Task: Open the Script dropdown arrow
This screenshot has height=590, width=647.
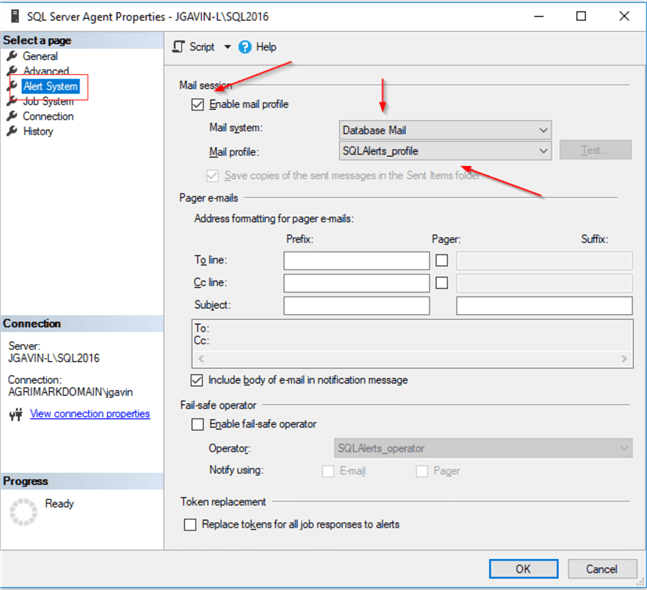Action: coord(227,47)
